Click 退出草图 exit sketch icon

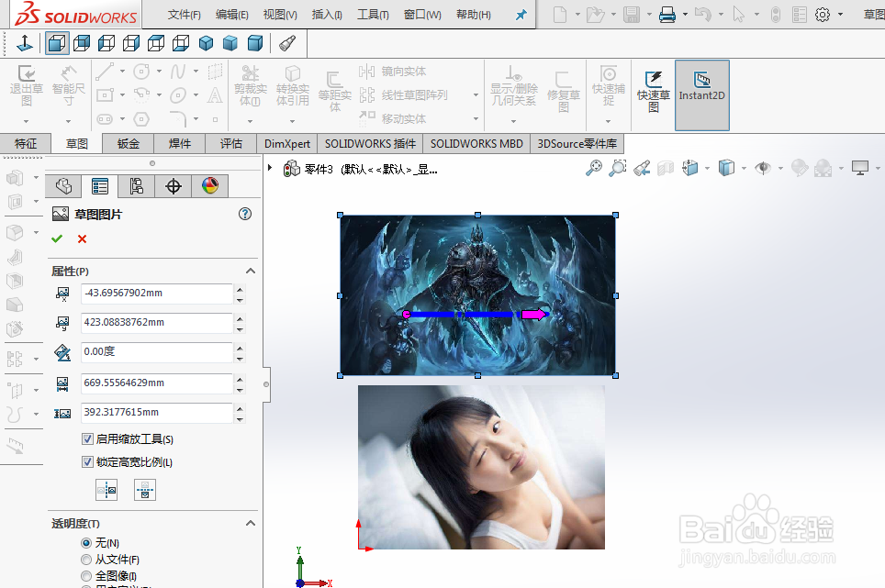click(x=26, y=85)
